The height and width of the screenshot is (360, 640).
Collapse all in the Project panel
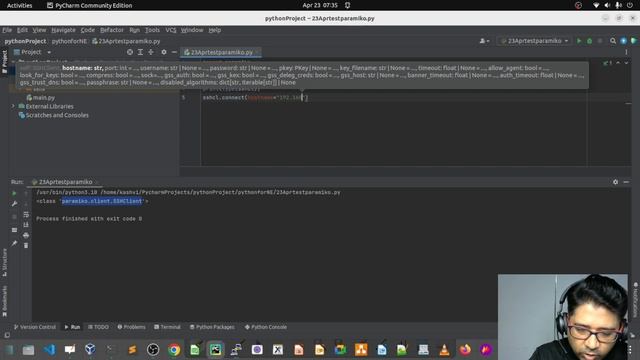[151, 52]
